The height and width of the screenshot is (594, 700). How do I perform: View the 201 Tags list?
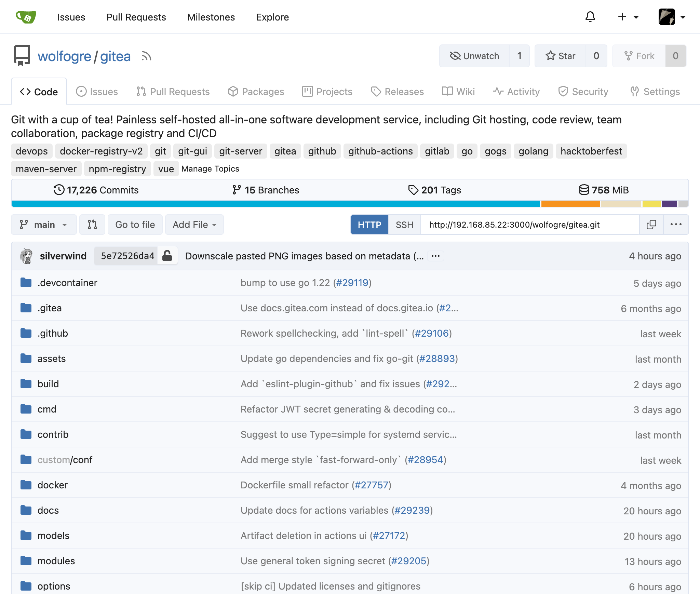[x=435, y=190]
